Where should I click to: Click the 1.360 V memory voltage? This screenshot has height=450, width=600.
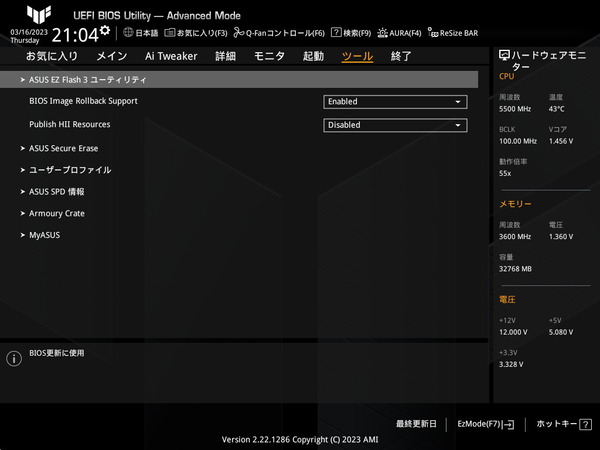coord(561,236)
